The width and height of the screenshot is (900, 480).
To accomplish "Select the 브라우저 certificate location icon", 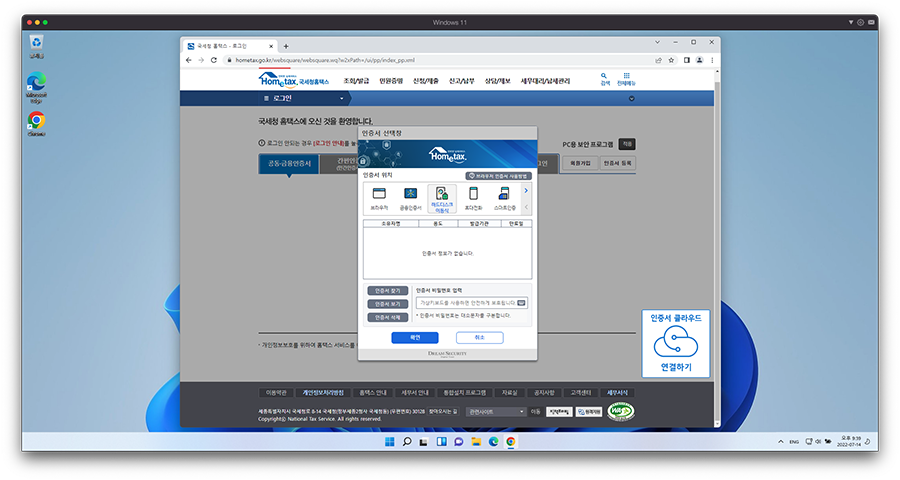I will tap(379, 199).
